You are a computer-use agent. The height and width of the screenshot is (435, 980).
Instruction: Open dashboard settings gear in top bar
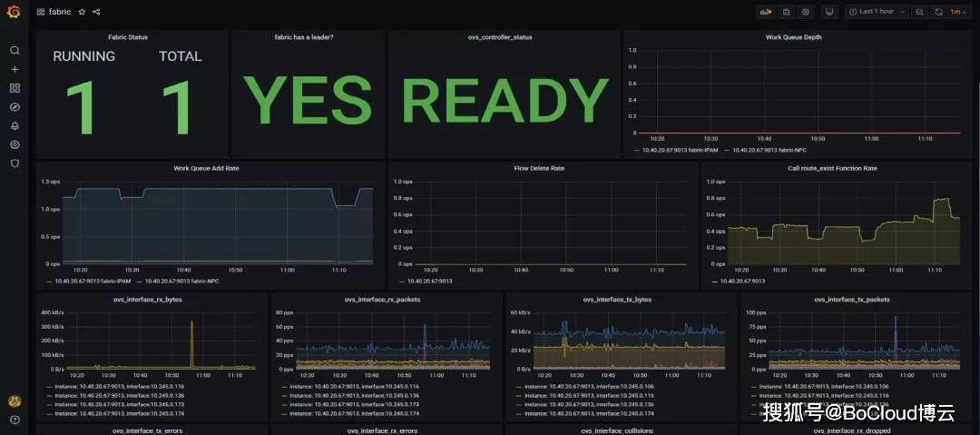coord(805,12)
